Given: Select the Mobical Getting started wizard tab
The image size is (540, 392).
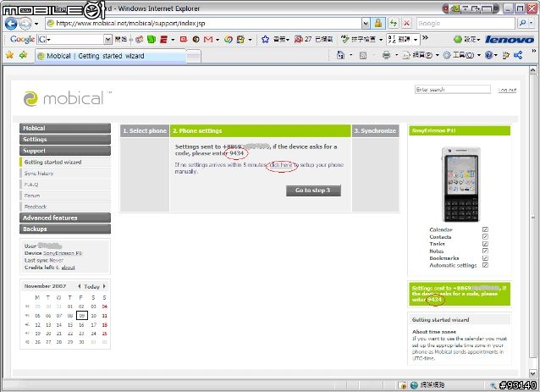Looking at the screenshot, I should pyautogui.click(x=111, y=56).
